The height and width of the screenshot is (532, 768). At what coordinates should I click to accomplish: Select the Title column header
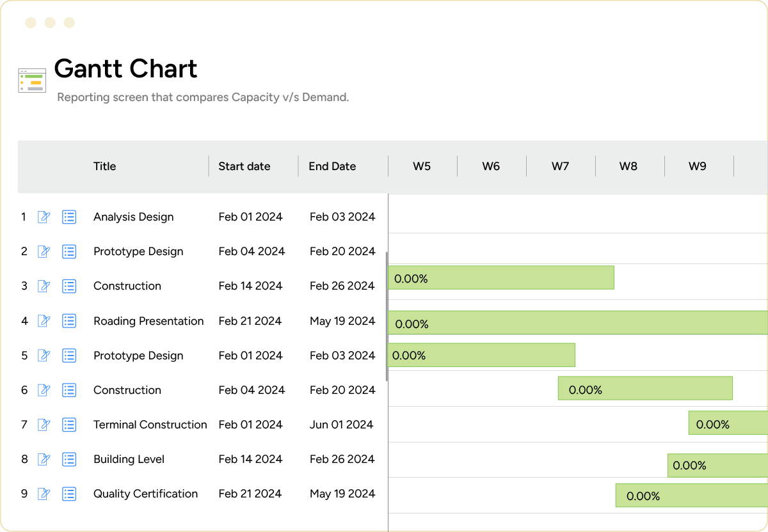click(104, 166)
